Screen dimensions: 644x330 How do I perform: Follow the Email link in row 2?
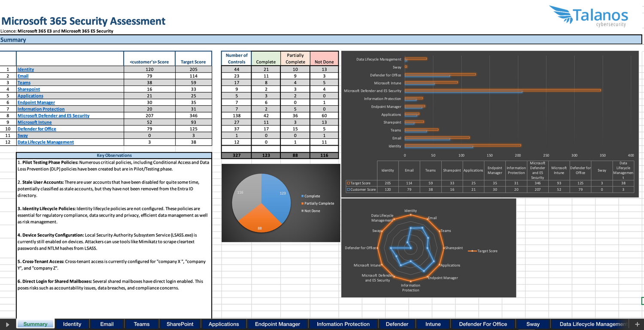coord(23,76)
